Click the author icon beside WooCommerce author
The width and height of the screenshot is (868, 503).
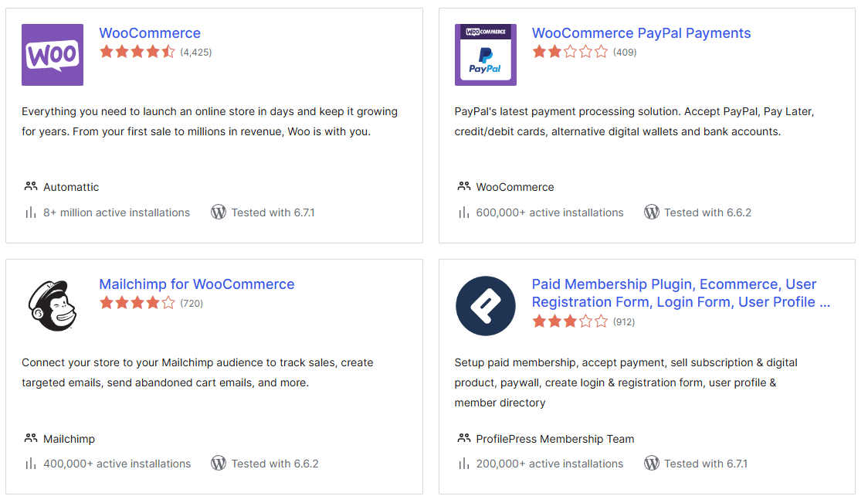[464, 187]
